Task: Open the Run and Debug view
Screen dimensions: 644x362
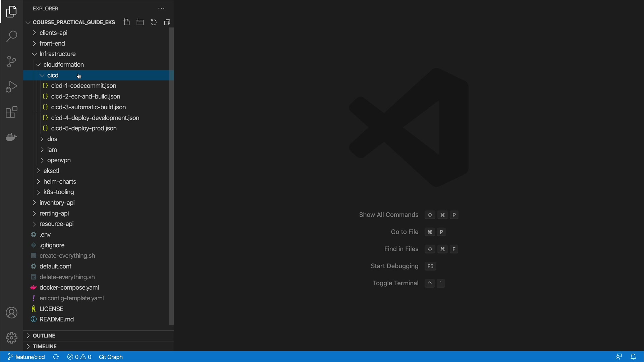Action: 11,87
